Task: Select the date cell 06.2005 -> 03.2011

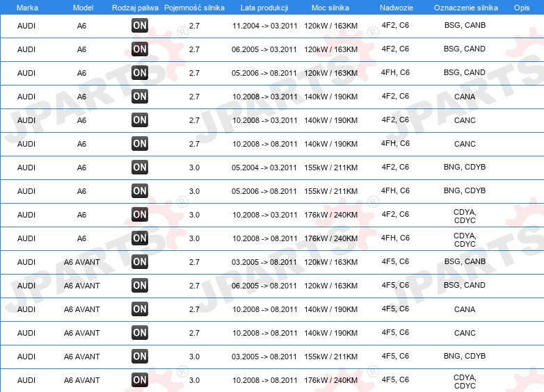Action: tap(264, 49)
